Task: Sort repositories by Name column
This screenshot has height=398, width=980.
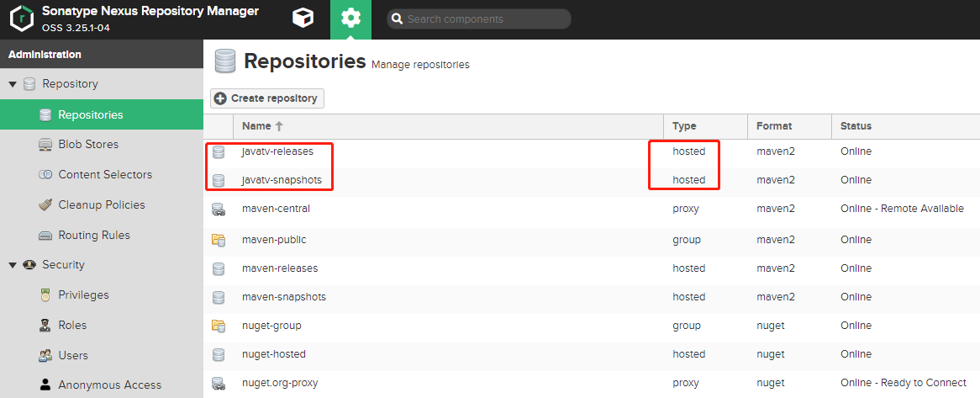Action: tap(257, 126)
